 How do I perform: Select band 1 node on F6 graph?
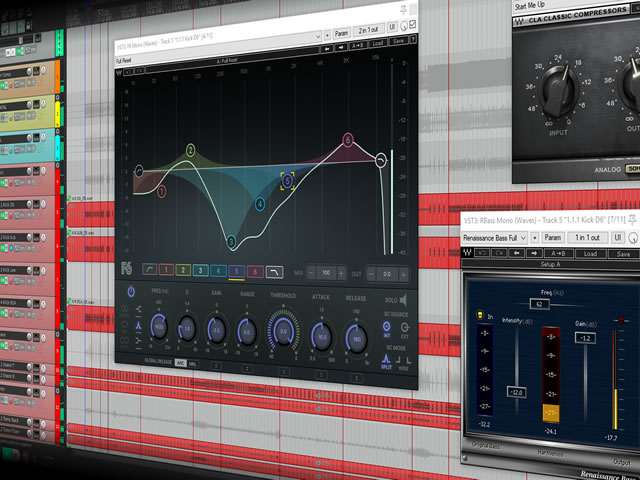tap(162, 191)
